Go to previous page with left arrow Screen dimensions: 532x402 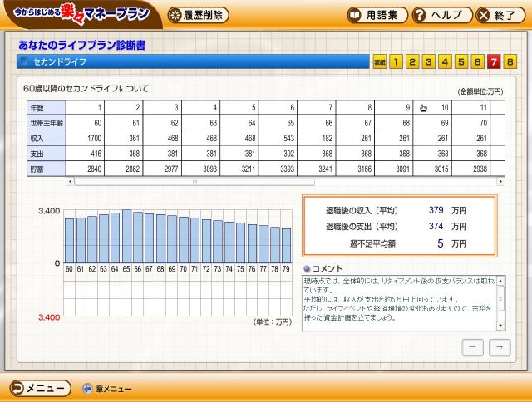pyautogui.click(x=473, y=347)
